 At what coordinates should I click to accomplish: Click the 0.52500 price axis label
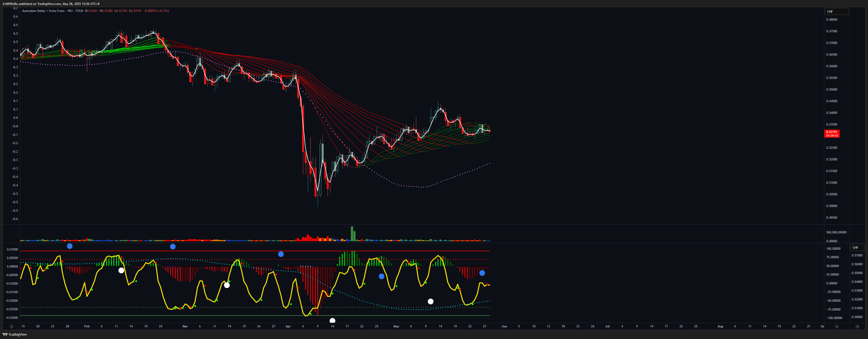point(832,148)
